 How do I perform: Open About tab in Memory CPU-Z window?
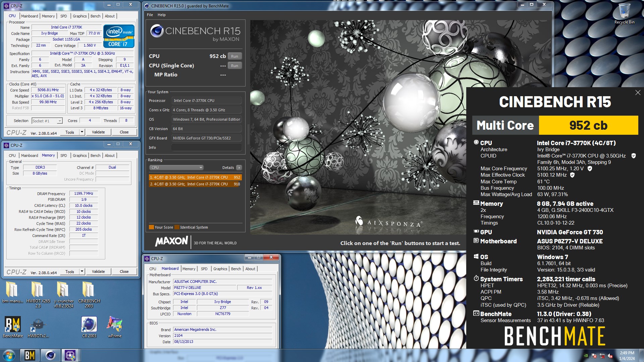110,156
